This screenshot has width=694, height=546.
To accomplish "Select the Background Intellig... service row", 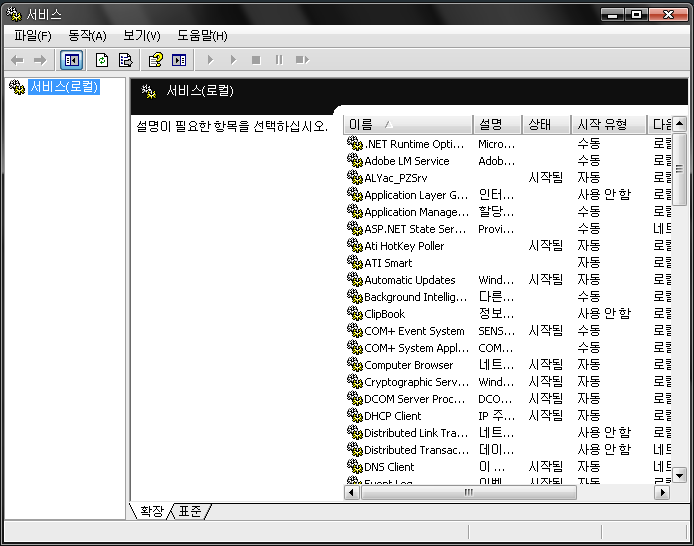I will [x=508, y=296].
